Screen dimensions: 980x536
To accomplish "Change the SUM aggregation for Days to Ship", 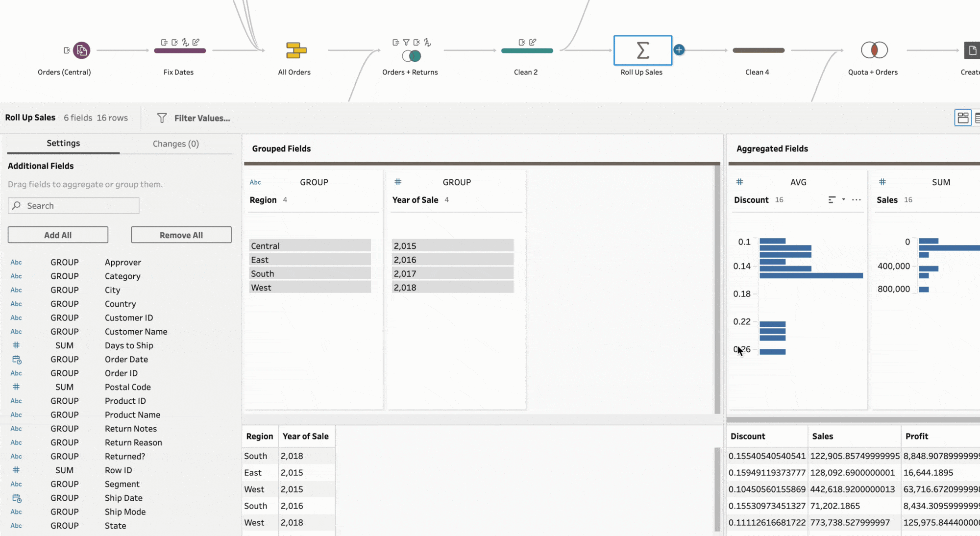I will (64, 345).
